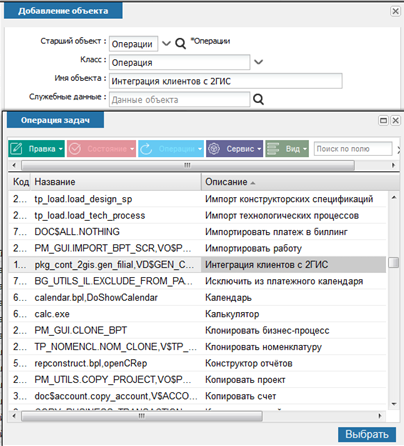404x446 pixels.
Task: Click the Правка edit pencil icon
Action: point(16,149)
